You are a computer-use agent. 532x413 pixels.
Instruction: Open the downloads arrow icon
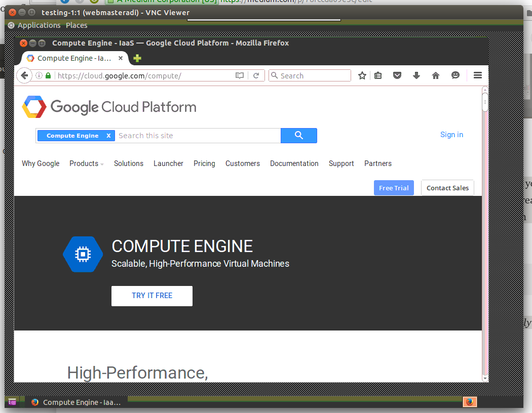[x=416, y=75]
